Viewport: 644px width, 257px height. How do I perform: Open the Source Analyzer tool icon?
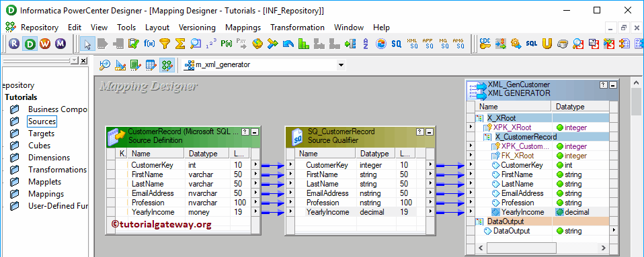(x=105, y=65)
